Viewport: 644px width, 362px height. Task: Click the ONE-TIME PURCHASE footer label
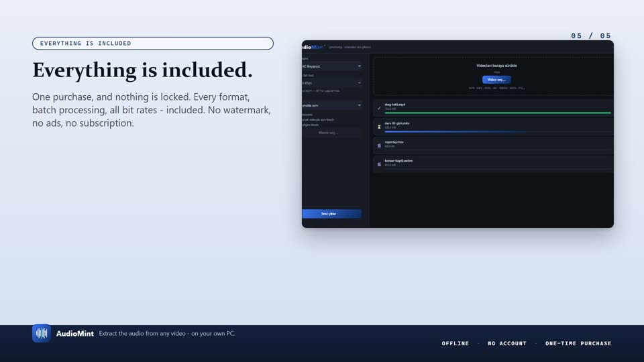[x=578, y=343]
